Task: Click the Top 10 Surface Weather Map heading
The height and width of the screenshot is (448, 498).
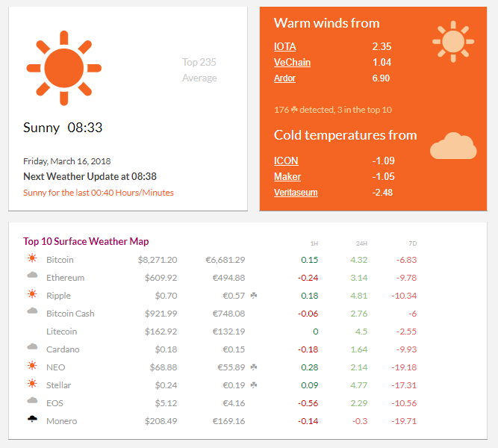Action: click(x=86, y=241)
